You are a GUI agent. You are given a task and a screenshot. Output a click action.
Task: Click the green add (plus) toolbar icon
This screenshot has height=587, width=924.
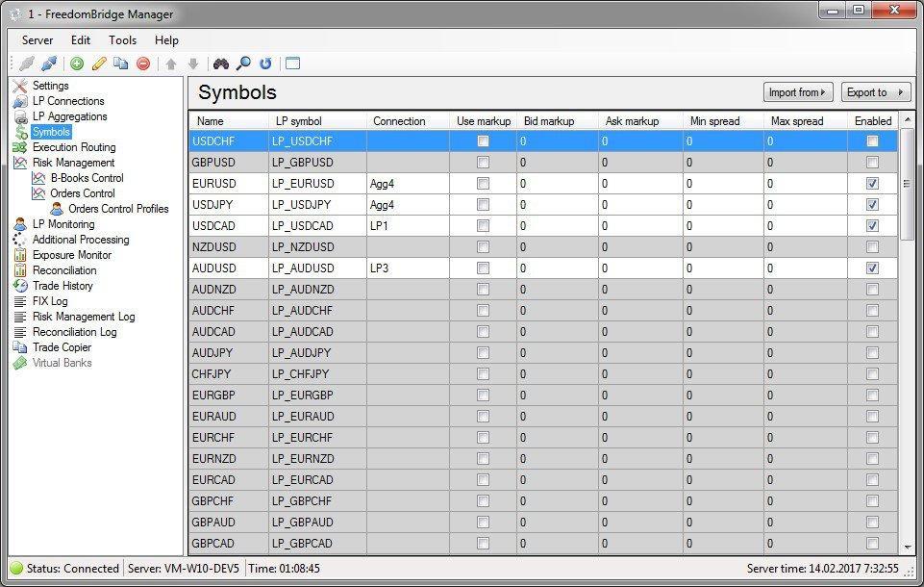click(x=77, y=64)
